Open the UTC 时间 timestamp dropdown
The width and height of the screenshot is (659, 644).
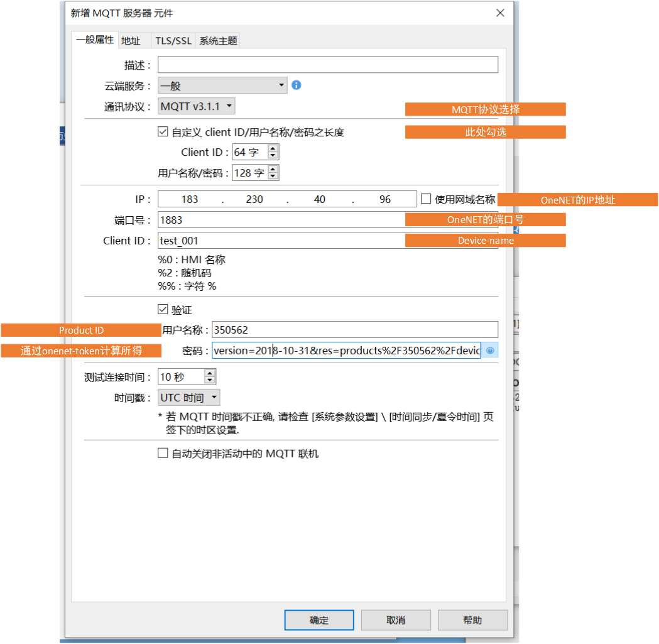click(x=188, y=398)
